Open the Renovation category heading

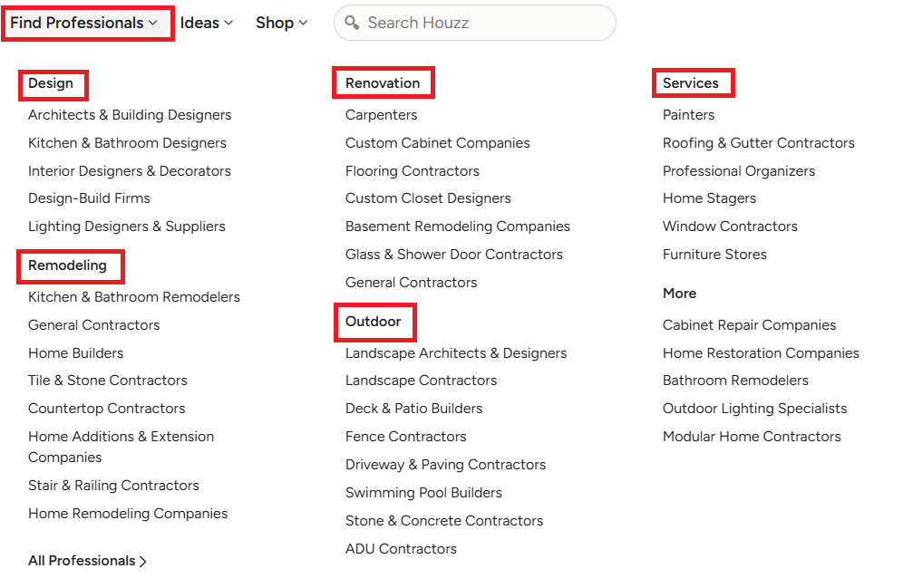click(383, 82)
